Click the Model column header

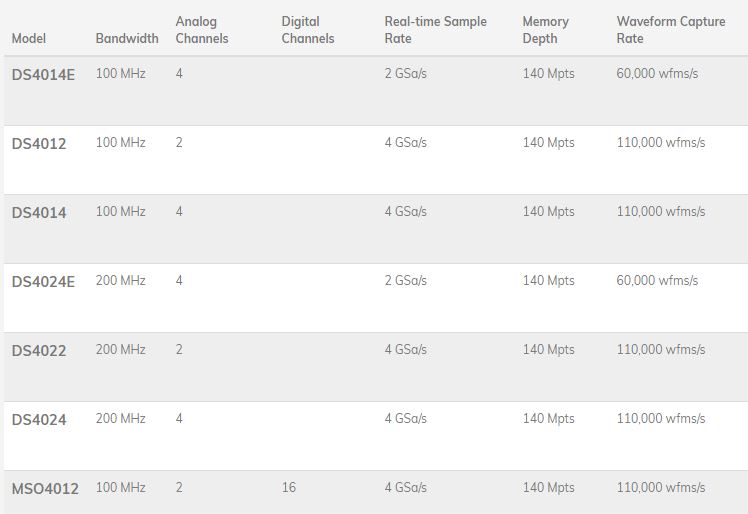click(29, 38)
